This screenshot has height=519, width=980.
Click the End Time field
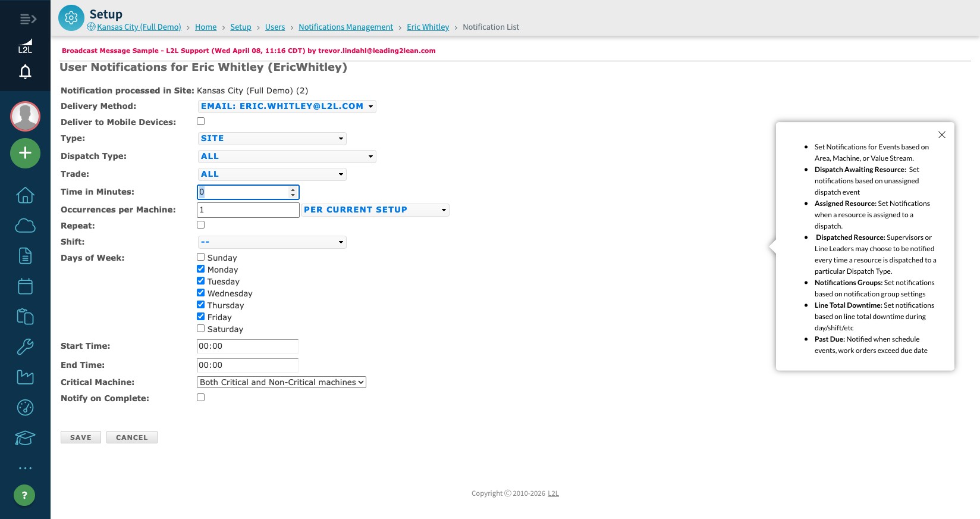click(x=247, y=365)
